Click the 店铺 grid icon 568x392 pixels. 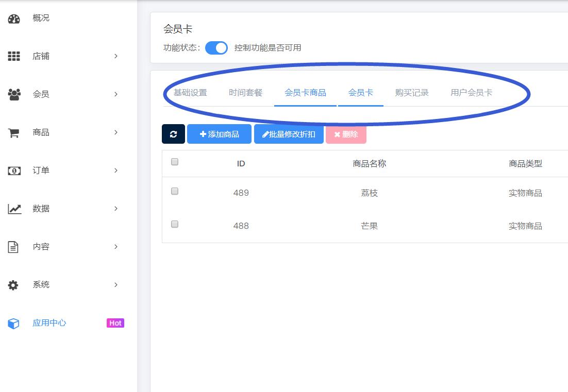tap(14, 56)
